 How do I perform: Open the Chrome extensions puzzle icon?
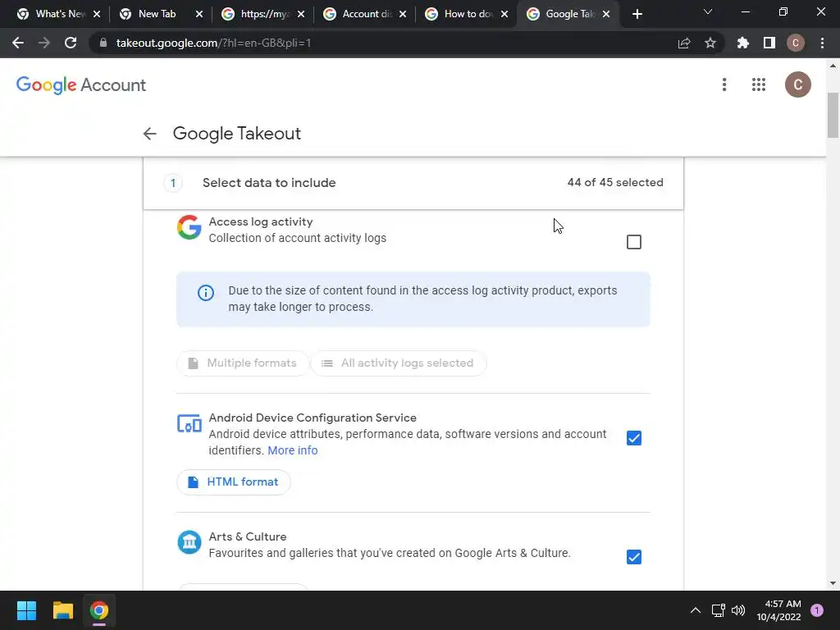(x=743, y=43)
